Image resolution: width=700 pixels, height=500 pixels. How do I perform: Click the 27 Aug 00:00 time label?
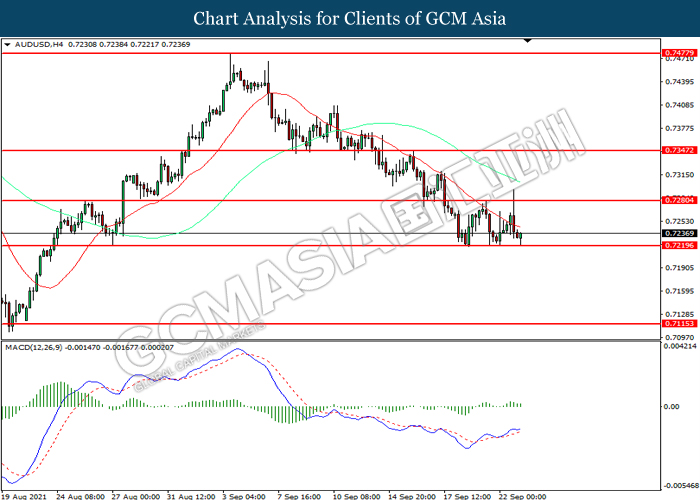click(x=136, y=496)
